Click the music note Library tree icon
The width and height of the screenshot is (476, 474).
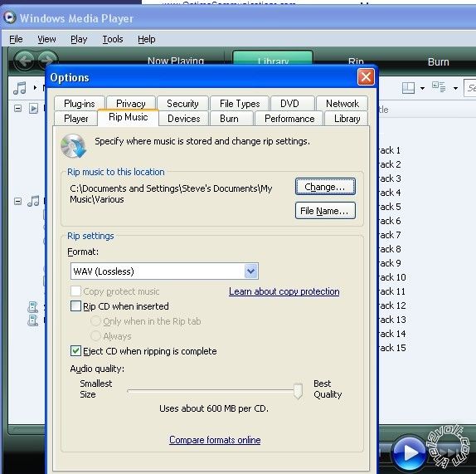click(33, 201)
